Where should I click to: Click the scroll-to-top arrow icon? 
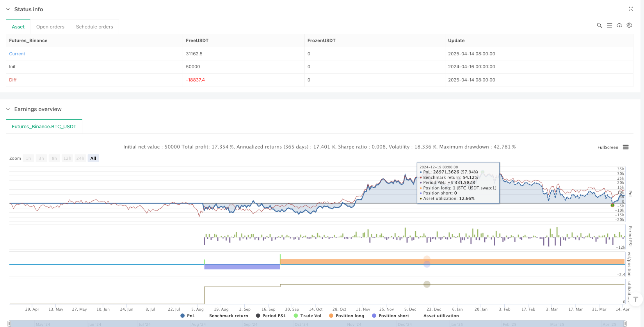[636, 299]
